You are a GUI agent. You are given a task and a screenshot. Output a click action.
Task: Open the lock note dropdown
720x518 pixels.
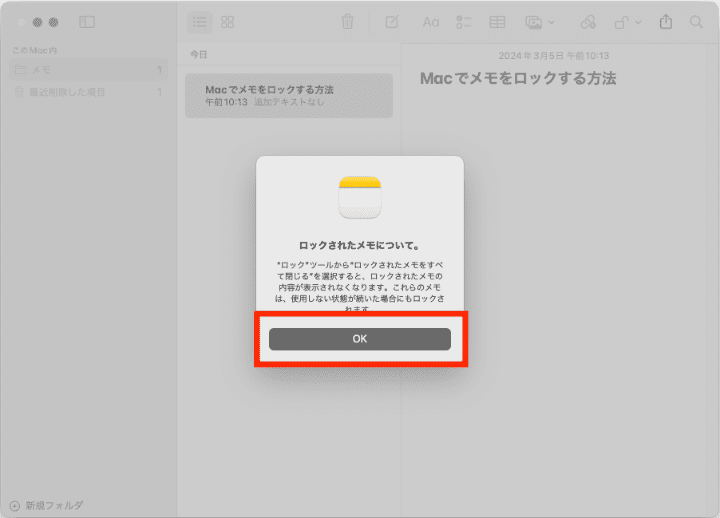626,22
